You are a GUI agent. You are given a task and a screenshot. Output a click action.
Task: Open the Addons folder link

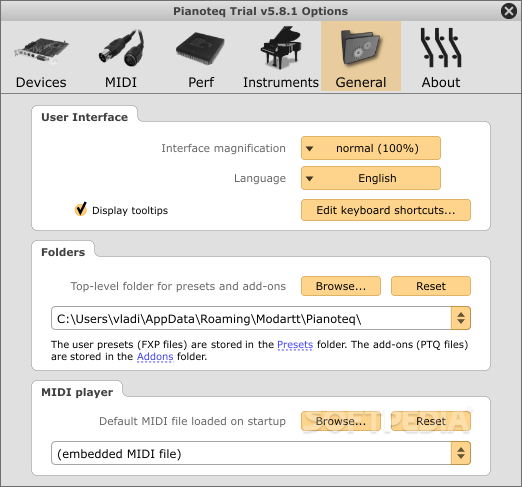point(155,357)
